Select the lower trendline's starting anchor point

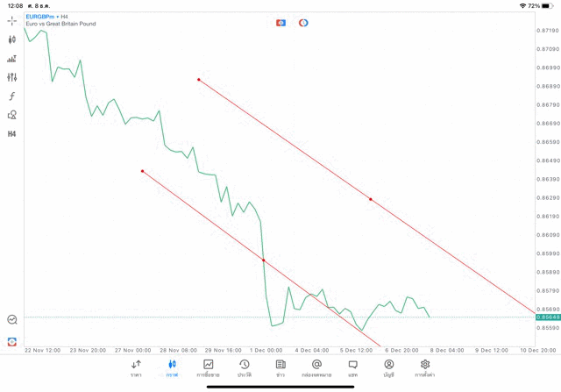coord(142,171)
